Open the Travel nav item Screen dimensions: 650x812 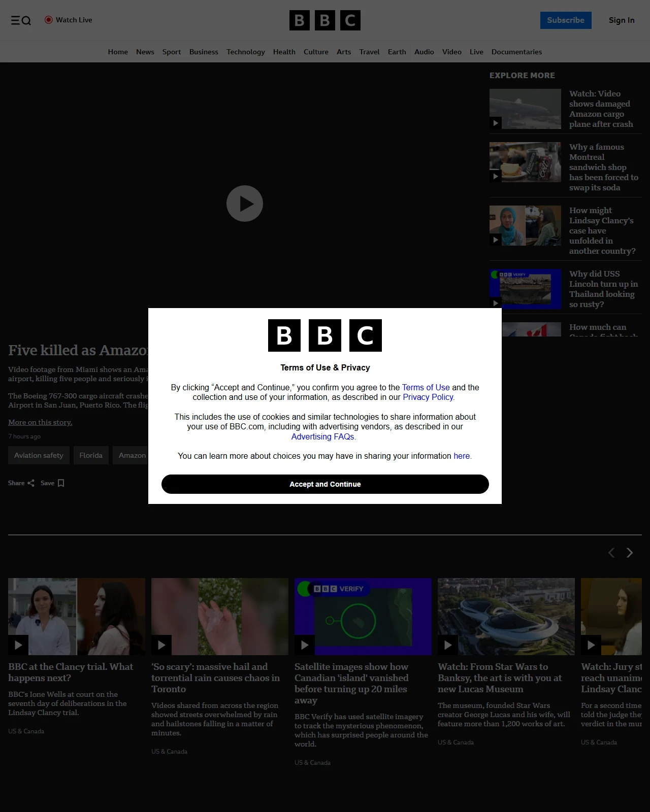[x=369, y=52]
